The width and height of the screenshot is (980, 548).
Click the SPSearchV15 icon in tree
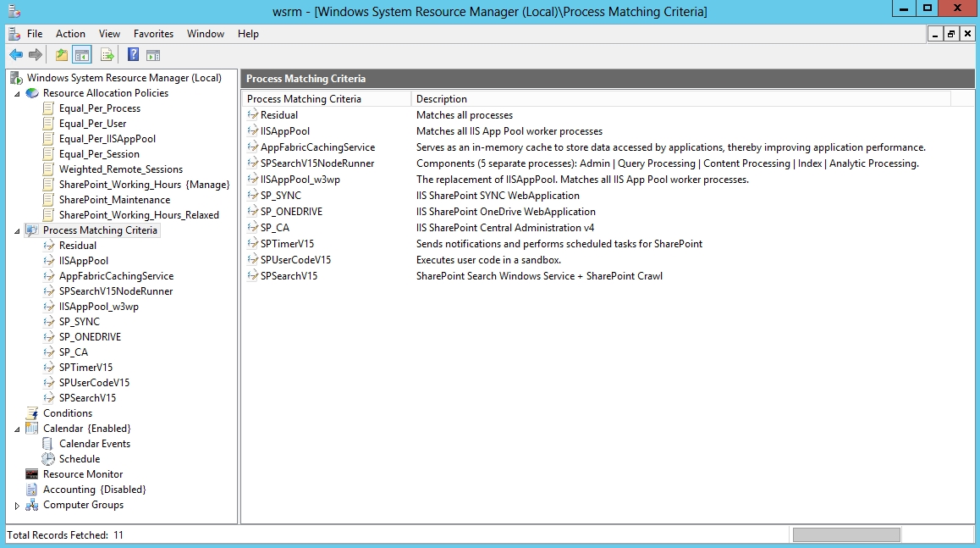point(49,398)
